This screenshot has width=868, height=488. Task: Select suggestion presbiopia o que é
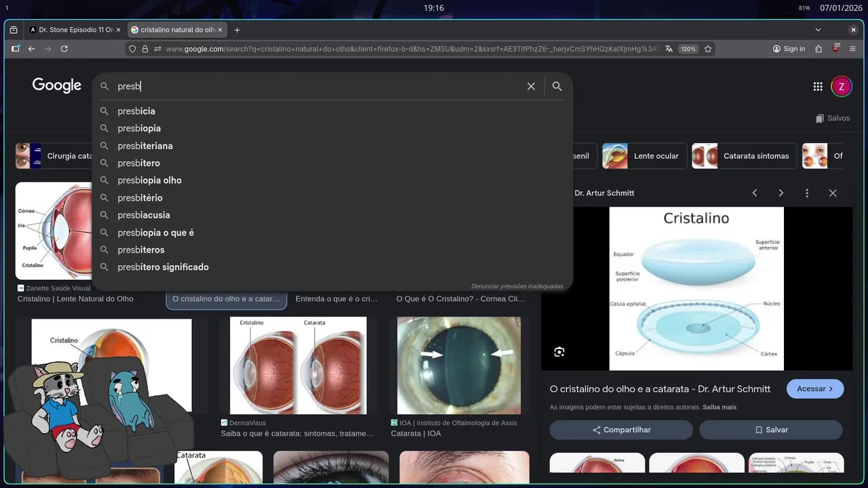pyautogui.click(x=332, y=232)
